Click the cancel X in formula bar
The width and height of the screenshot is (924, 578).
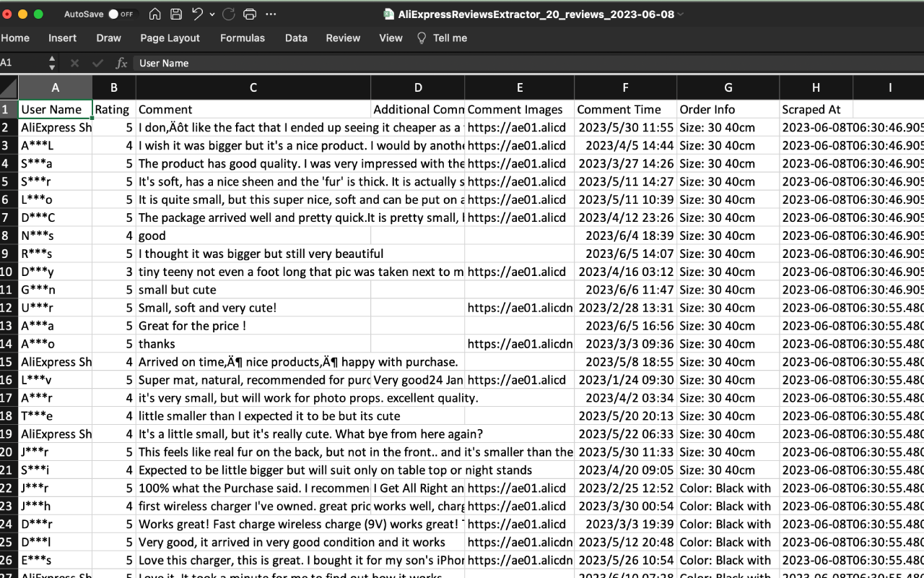[x=74, y=64]
